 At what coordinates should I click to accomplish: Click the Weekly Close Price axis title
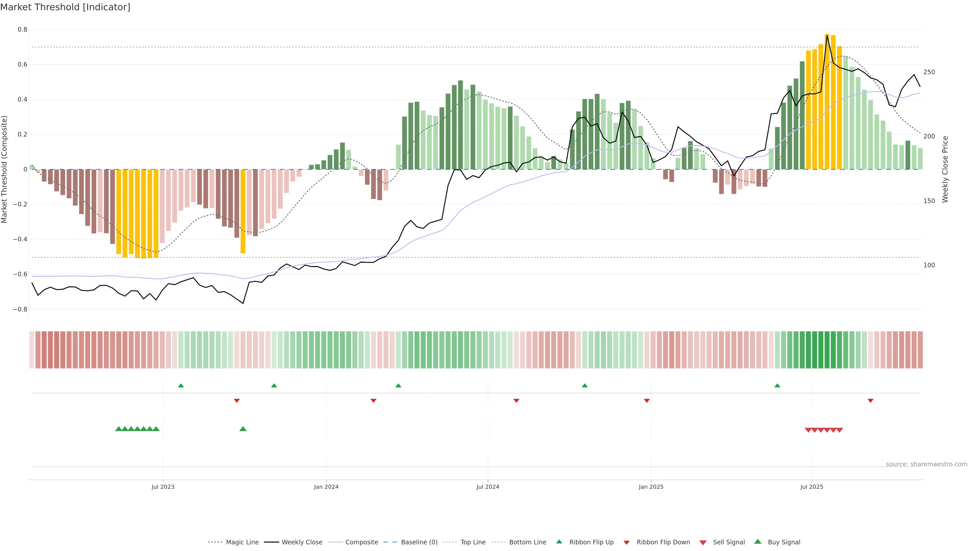(x=945, y=169)
